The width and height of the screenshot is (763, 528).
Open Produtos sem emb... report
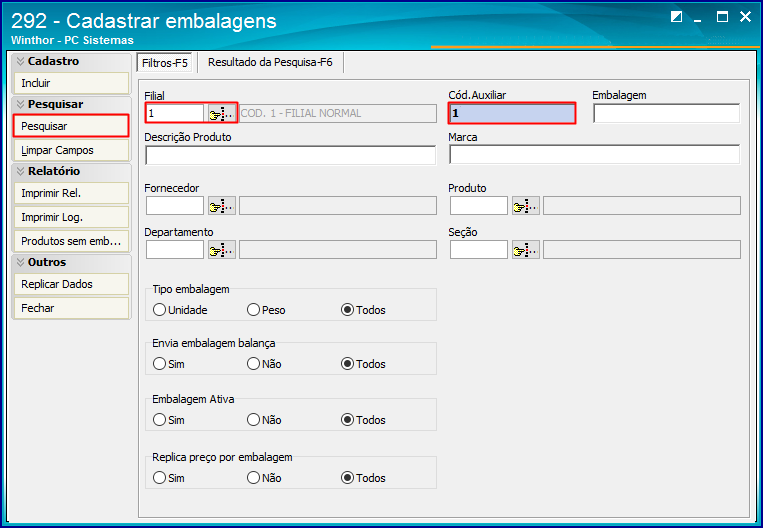coord(72,241)
